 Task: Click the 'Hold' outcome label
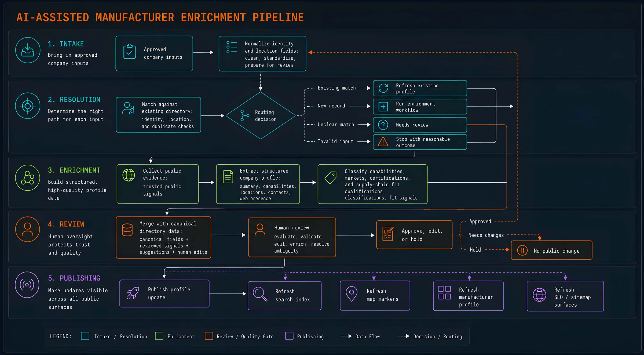point(475,250)
